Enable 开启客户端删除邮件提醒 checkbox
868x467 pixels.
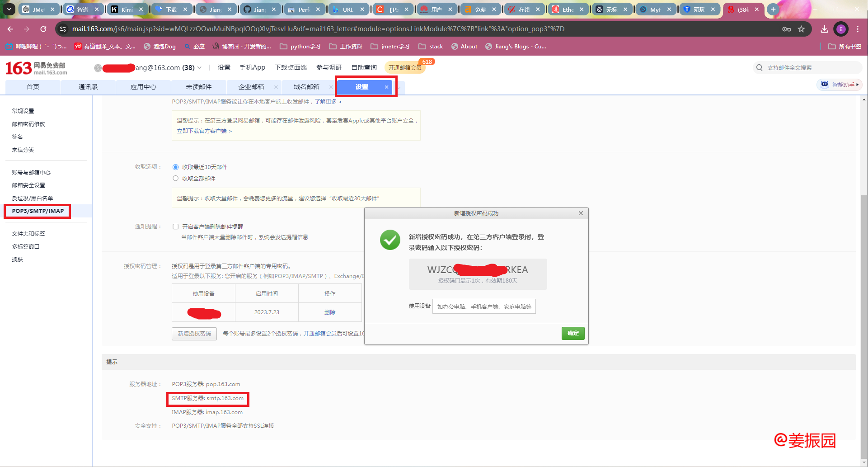tap(175, 227)
